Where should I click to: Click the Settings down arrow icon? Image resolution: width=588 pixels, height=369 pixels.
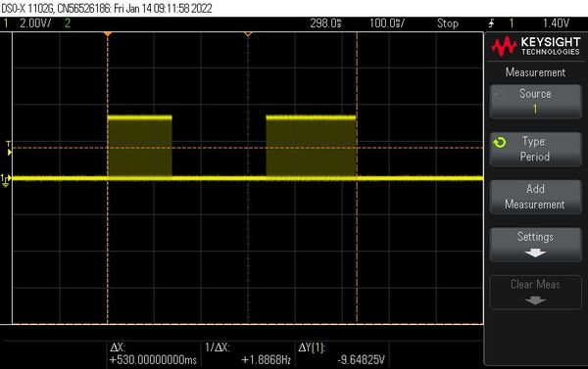pyautogui.click(x=535, y=254)
